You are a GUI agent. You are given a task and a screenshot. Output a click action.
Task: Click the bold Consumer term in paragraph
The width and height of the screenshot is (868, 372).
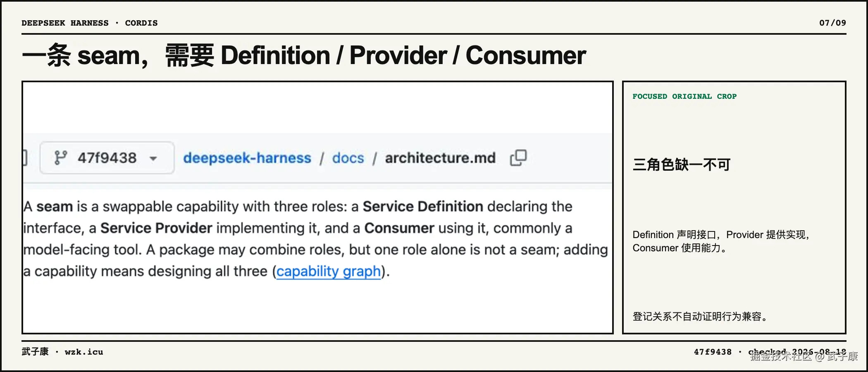coord(399,228)
